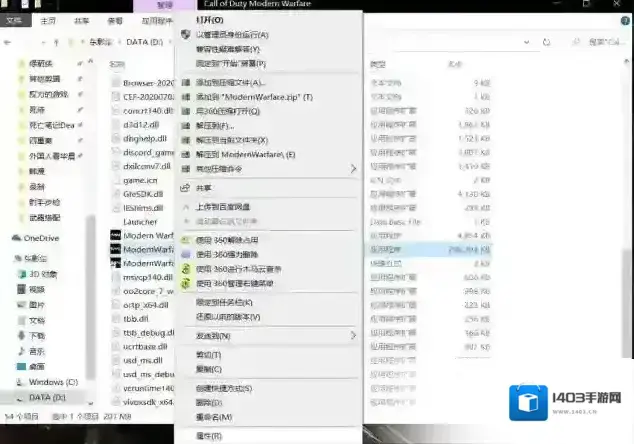Click the refresh icon near address bar
The image size is (634, 444).
pos(546,42)
